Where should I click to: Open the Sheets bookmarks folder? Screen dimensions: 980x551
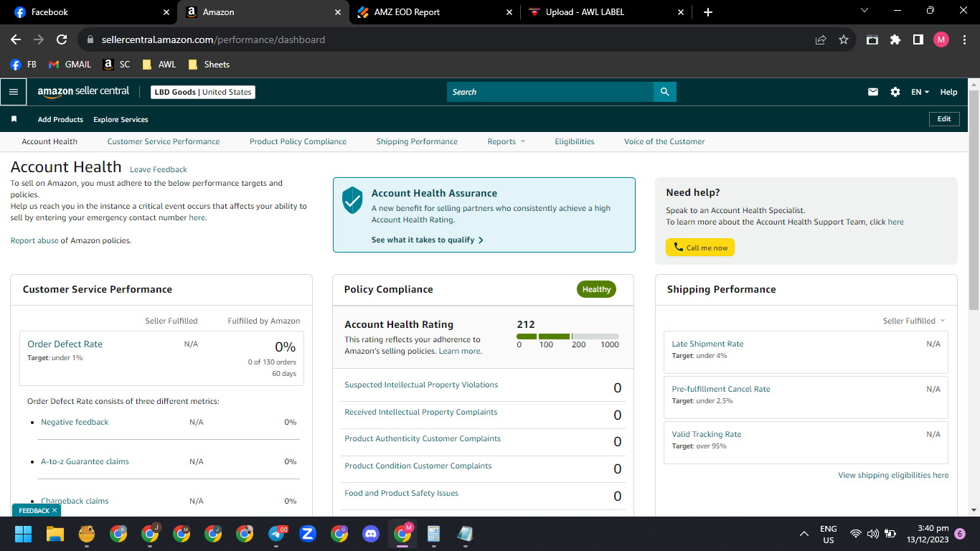coord(209,64)
